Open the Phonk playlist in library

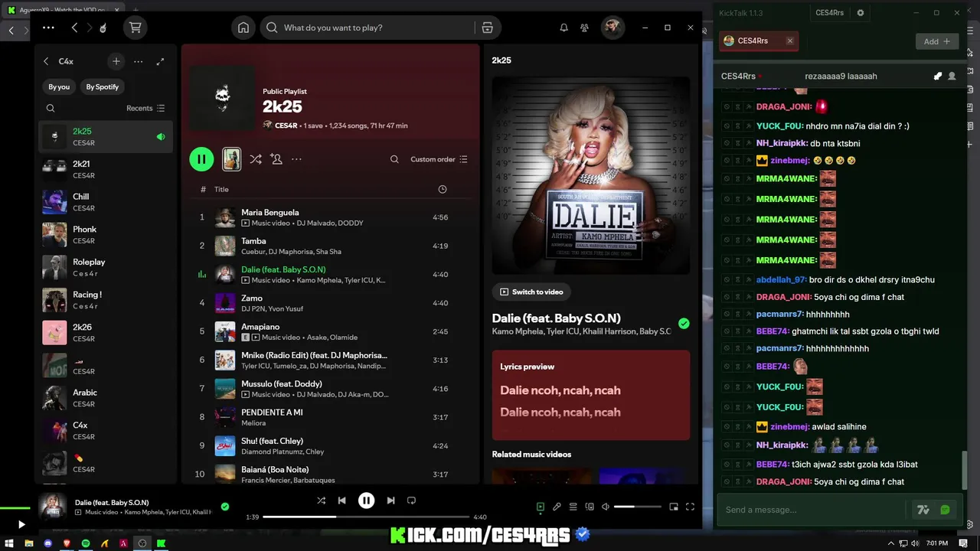[x=106, y=235]
